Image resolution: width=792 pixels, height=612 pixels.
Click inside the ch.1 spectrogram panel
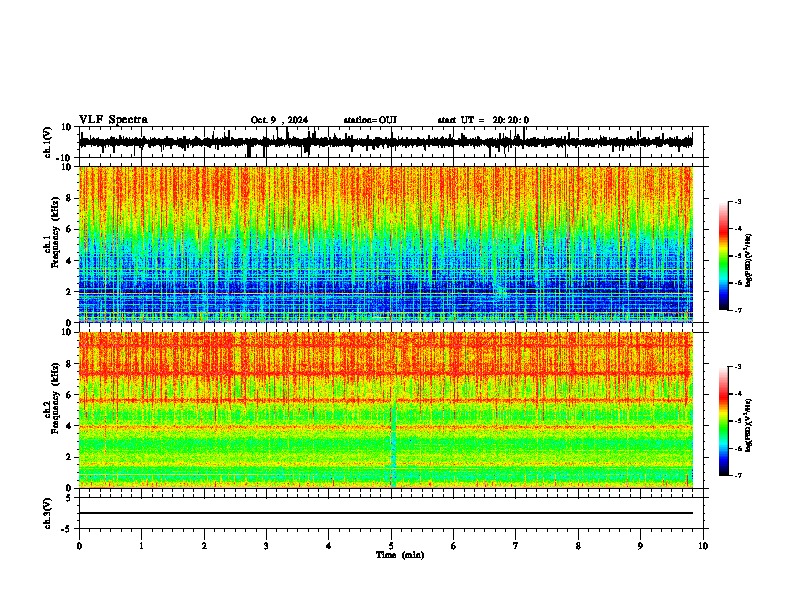(x=385, y=244)
